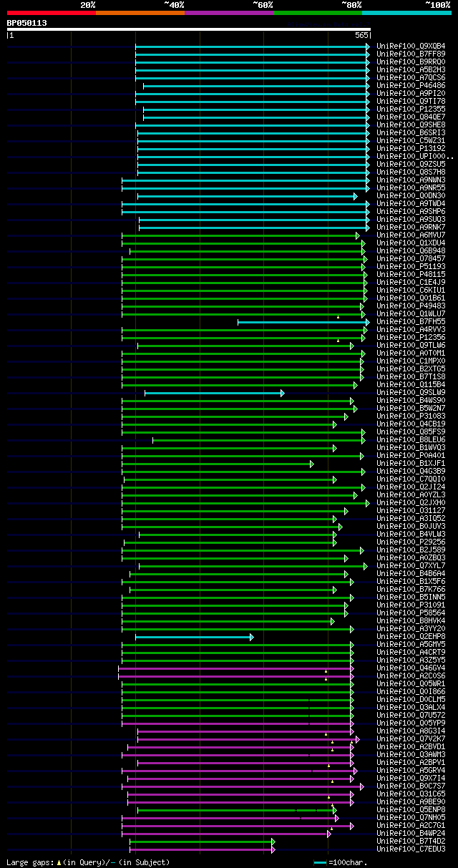
Task: Open the UniRef100_A6MVU7 entry
Action: [411, 235]
